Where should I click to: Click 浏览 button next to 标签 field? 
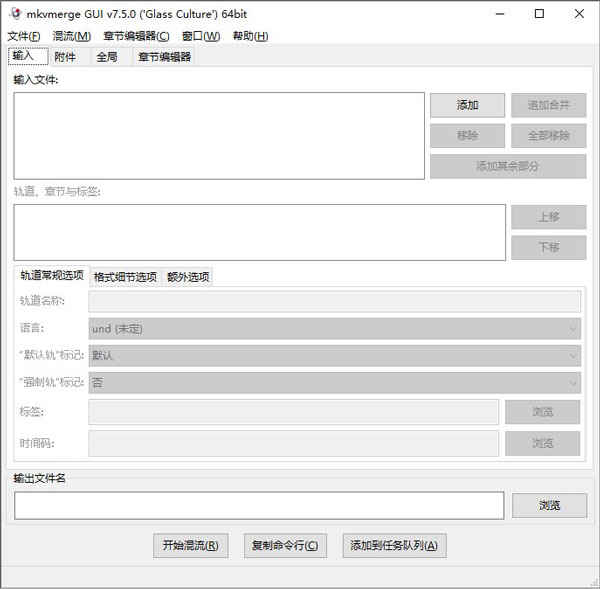(x=542, y=412)
